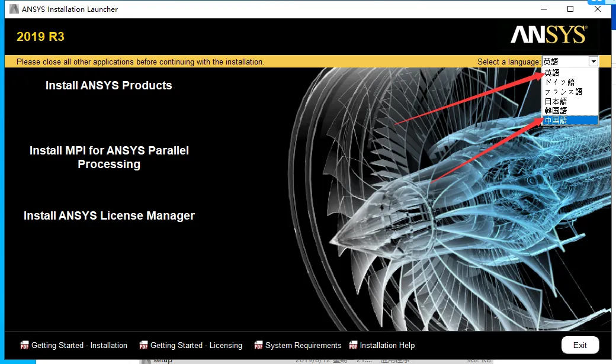Open Getting Started - Licensing guide

point(197,345)
